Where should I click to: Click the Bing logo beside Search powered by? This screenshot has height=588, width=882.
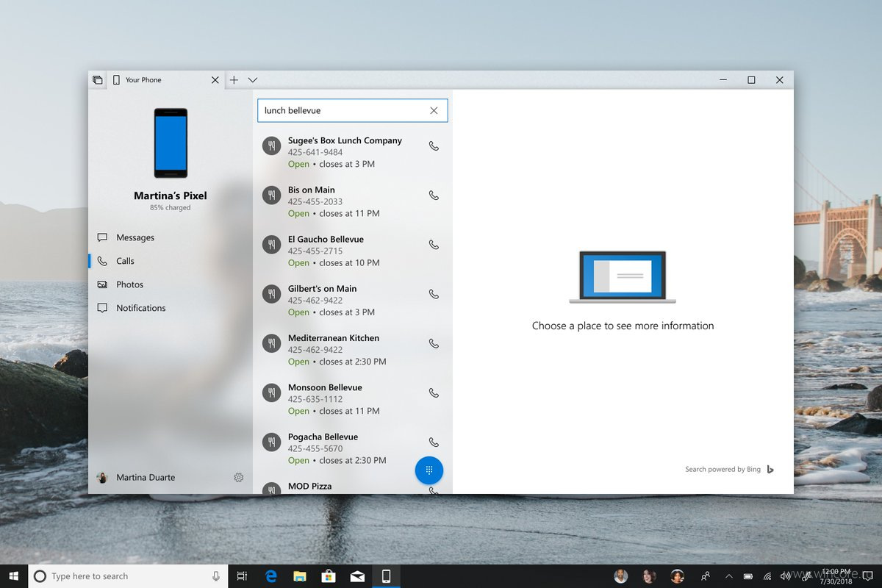pyautogui.click(x=770, y=469)
